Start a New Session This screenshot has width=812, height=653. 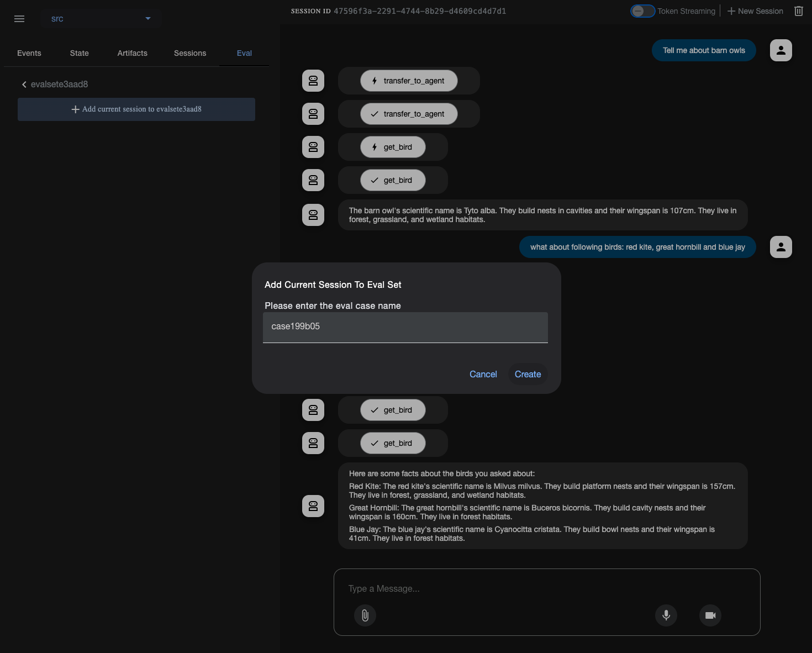coord(755,11)
